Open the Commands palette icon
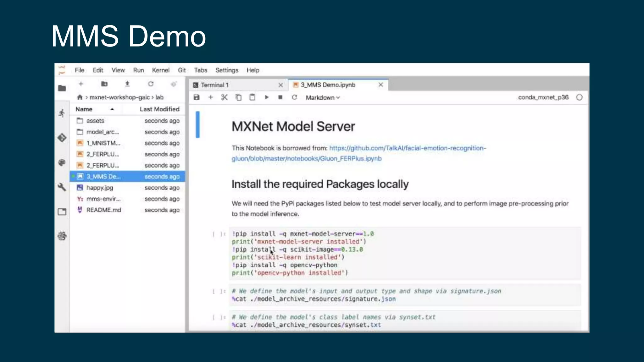Image resolution: width=644 pixels, height=362 pixels. pos(62,162)
